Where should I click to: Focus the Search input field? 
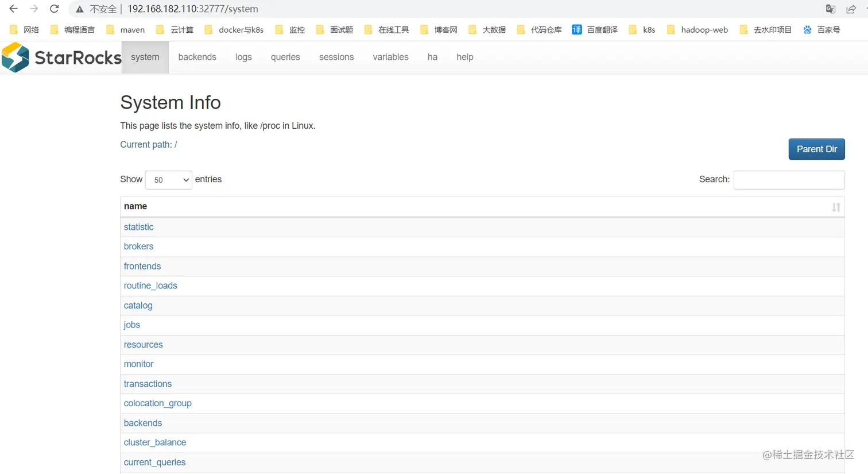click(789, 180)
